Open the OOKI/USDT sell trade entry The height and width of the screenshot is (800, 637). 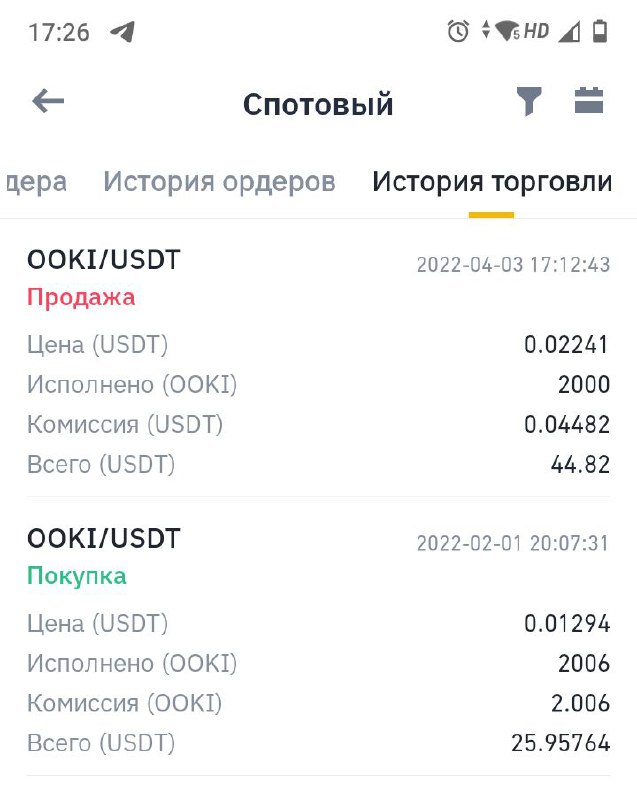point(318,361)
